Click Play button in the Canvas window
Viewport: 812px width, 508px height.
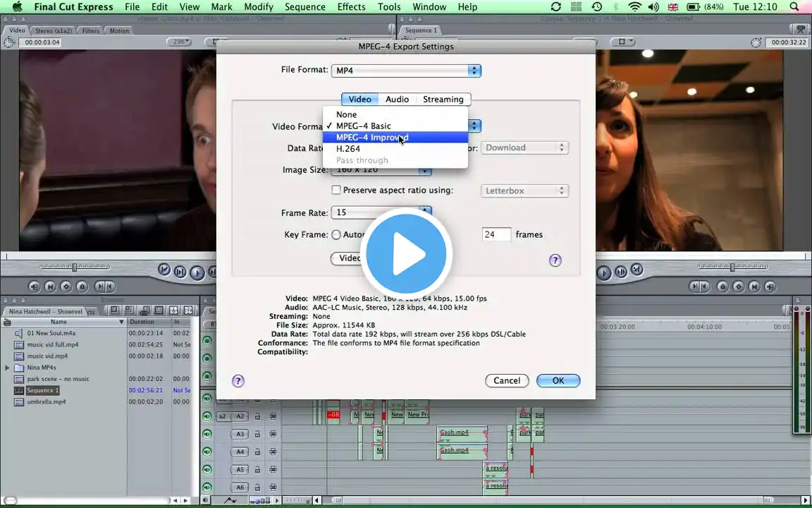(x=604, y=272)
